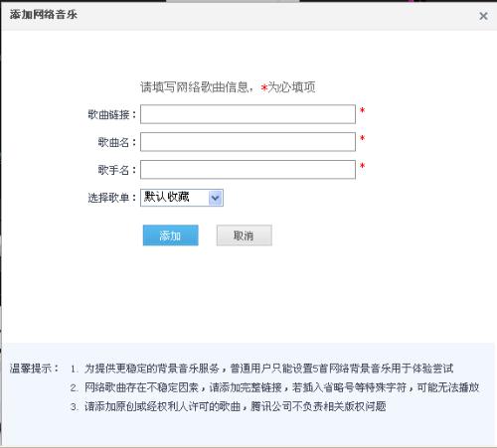This screenshot has height=448, width=497.
Task: Click the red asterisk next to 歌曲链接
Action: point(362,110)
